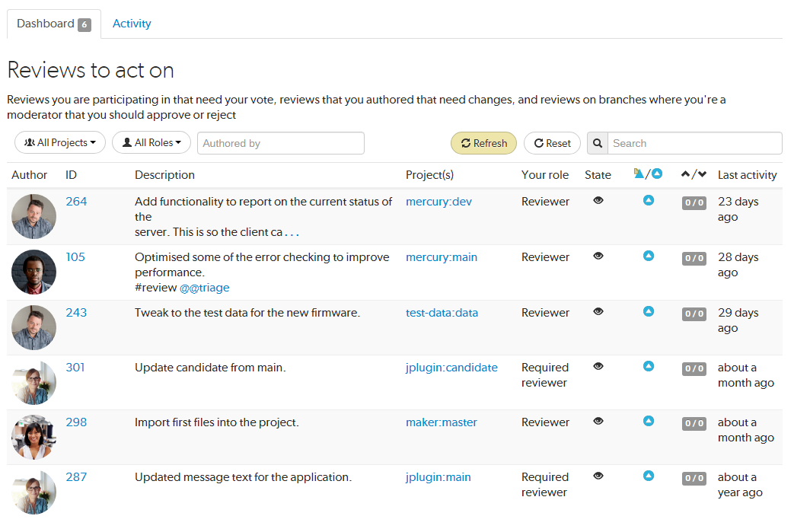Click the blue deploy icon for review 243
This screenshot has height=532, width=794.
[648, 311]
